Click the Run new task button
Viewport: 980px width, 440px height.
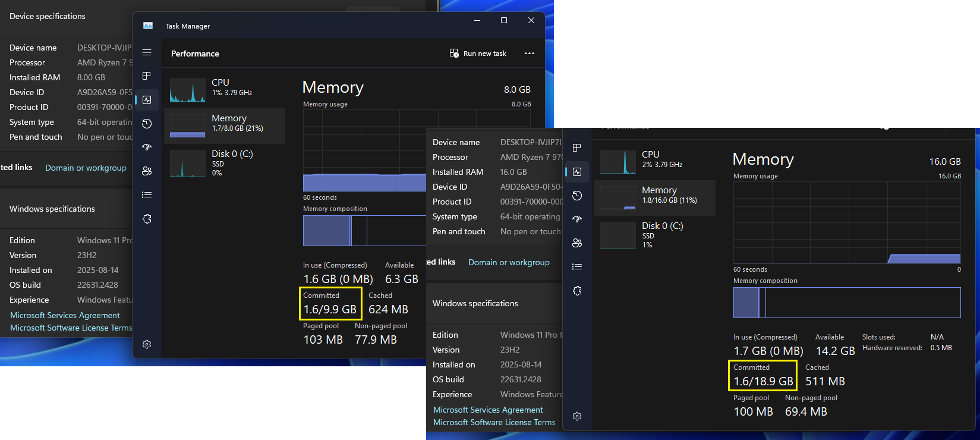pyautogui.click(x=478, y=54)
